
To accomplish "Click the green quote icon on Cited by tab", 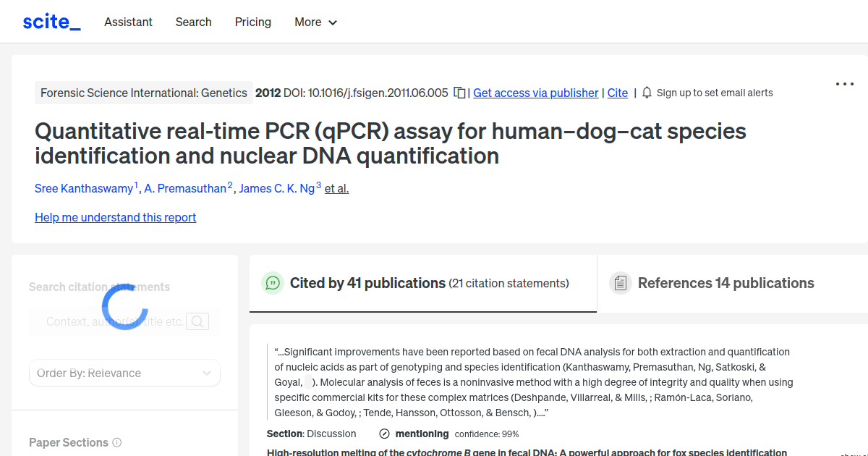I will tap(273, 283).
